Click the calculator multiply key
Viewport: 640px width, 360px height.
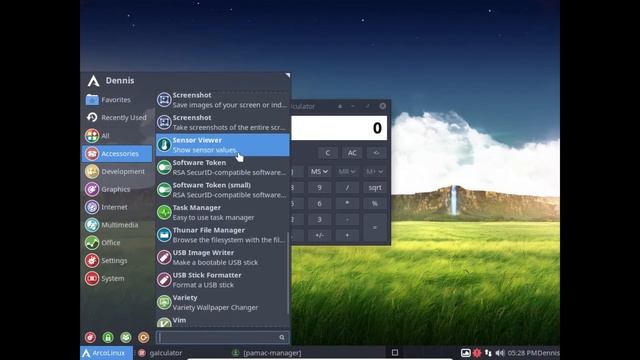[347, 203]
